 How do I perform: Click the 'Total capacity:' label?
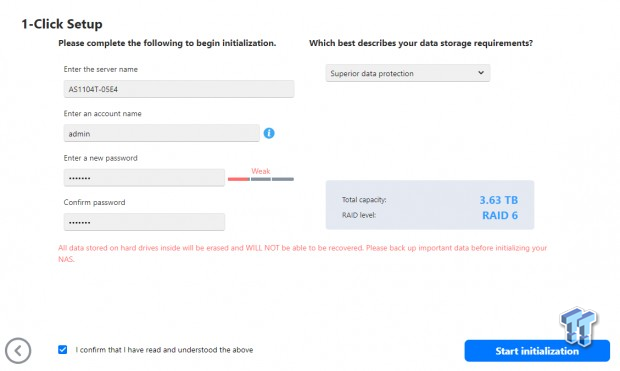coord(364,200)
